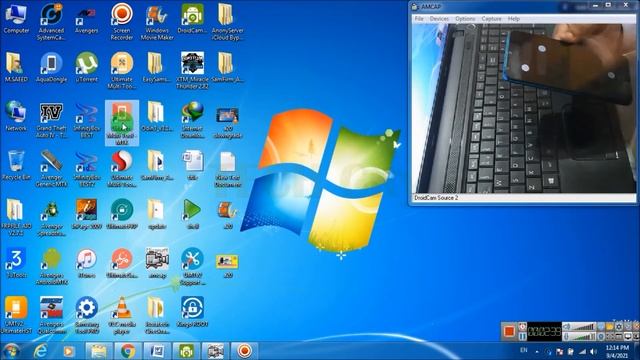This screenshot has width=640, height=360.
Task: Open system volume tray icon
Action: (x=593, y=351)
